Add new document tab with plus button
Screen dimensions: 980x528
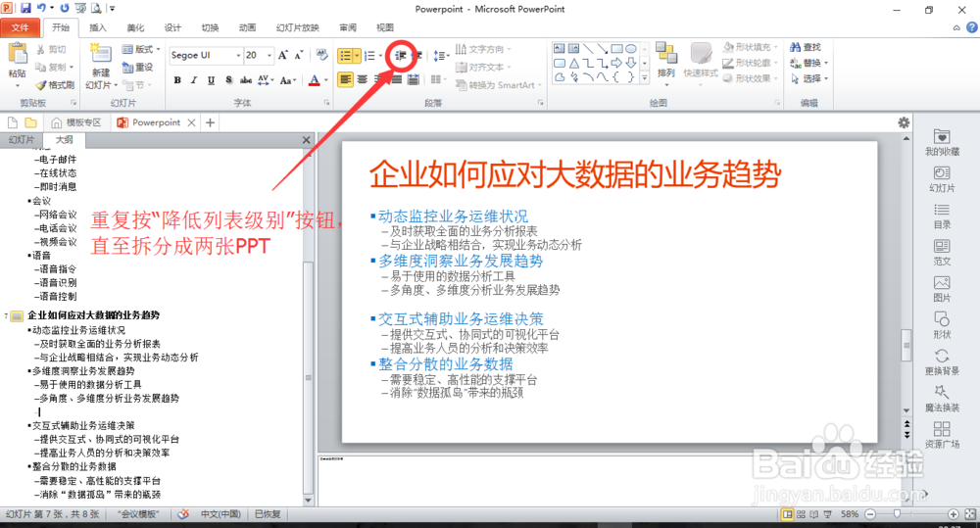click(210, 122)
